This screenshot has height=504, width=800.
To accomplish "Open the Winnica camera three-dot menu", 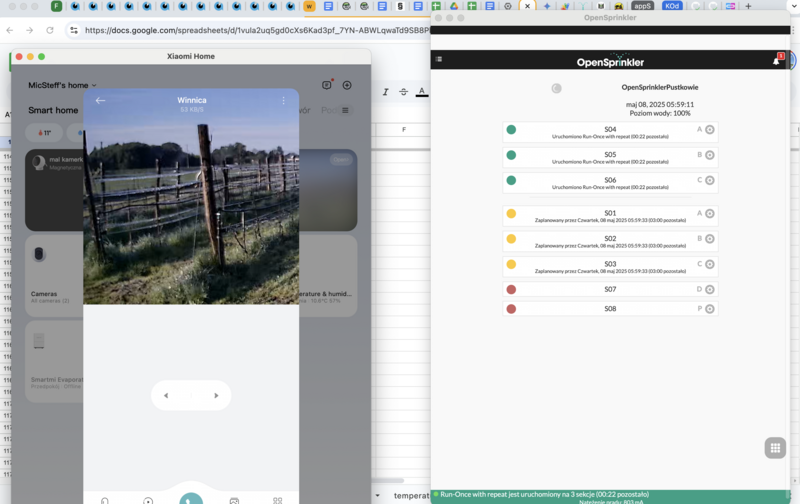I will click(x=283, y=100).
